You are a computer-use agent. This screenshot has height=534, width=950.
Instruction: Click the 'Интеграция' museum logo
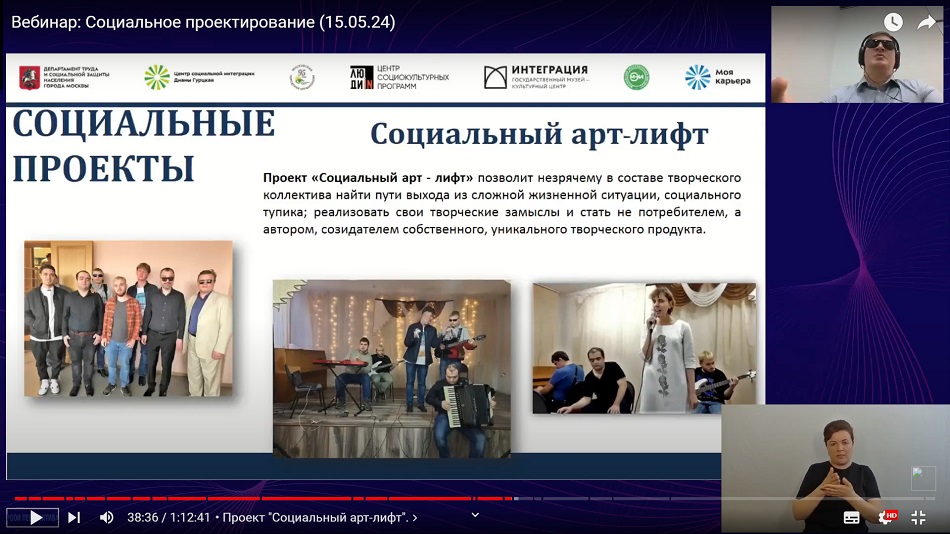(x=537, y=77)
